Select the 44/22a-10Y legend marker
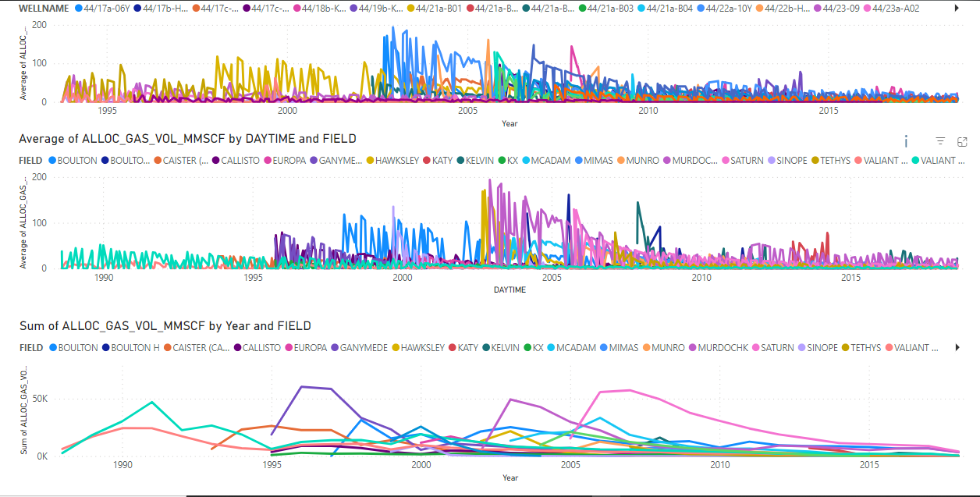 [x=700, y=8]
